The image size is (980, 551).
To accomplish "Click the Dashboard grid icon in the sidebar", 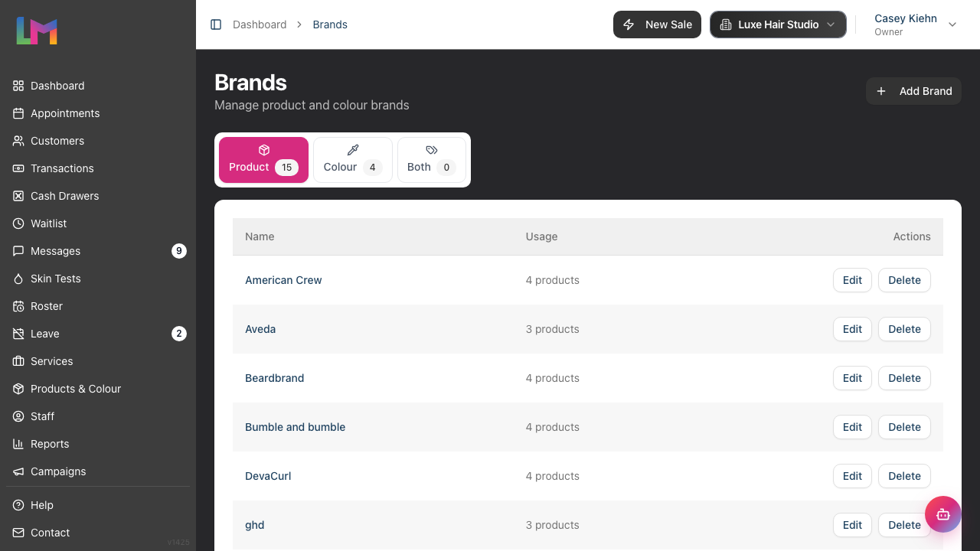I will [18, 86].
